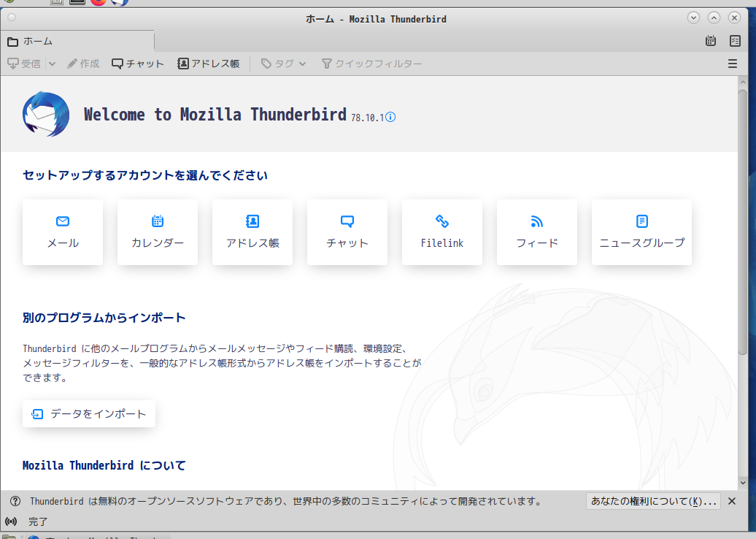
Task: Click the vertical scrollbar thumb
Action: tap(743, 222)
